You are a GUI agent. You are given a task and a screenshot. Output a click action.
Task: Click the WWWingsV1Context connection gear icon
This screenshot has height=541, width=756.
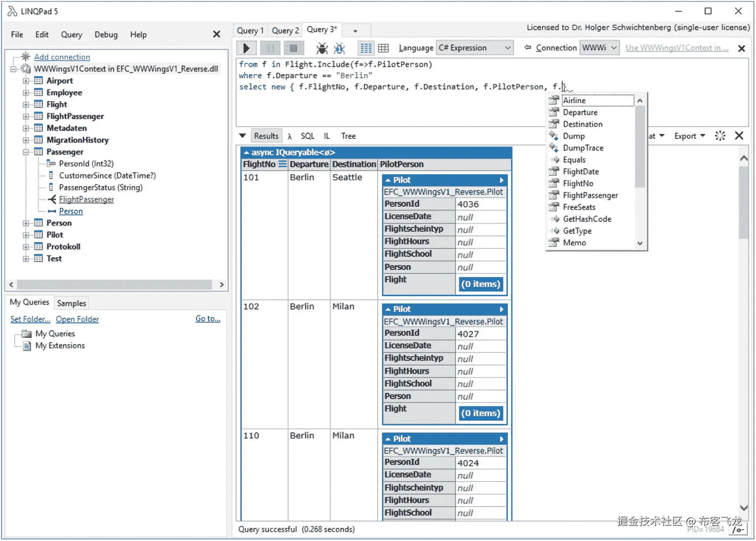tap(26, 69)
